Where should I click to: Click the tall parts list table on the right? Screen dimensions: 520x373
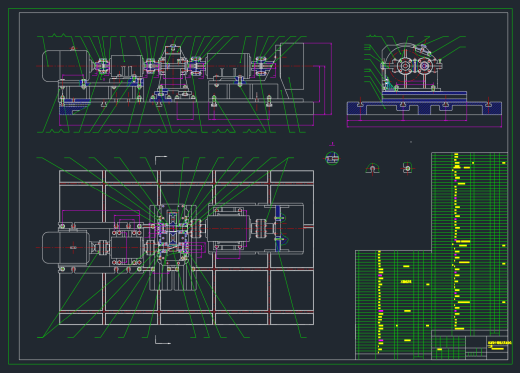click(469, 241)
